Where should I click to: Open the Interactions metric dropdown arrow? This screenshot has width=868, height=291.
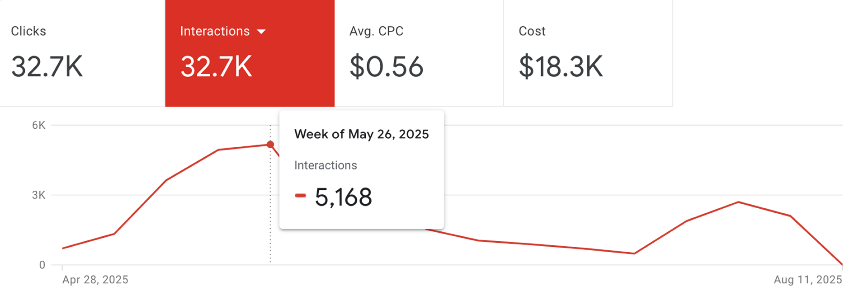(x=261, y=32)
